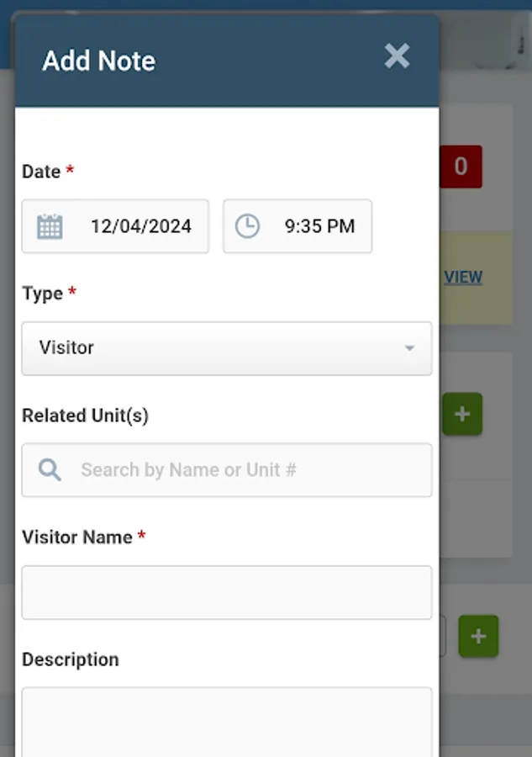Click the X icon on Add Note dialog
Viewport: 532px width, 757px height.
(x=397, y=57)
